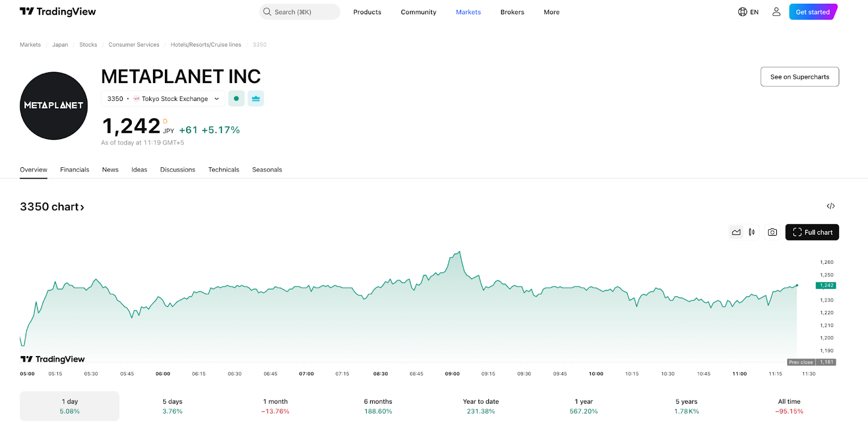
Task: Select the Overview tab
Action: coord(34,170)
